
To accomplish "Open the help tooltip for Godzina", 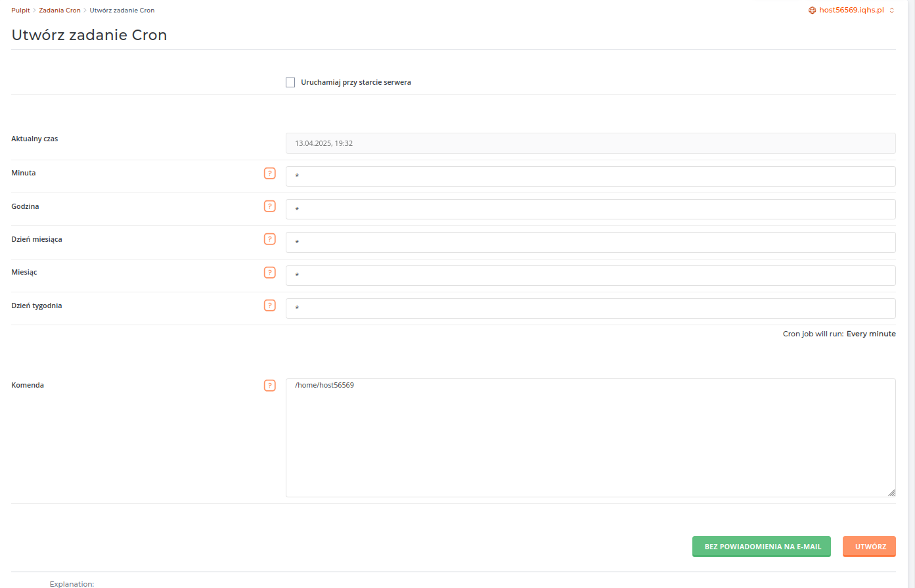I will (269, 206).
